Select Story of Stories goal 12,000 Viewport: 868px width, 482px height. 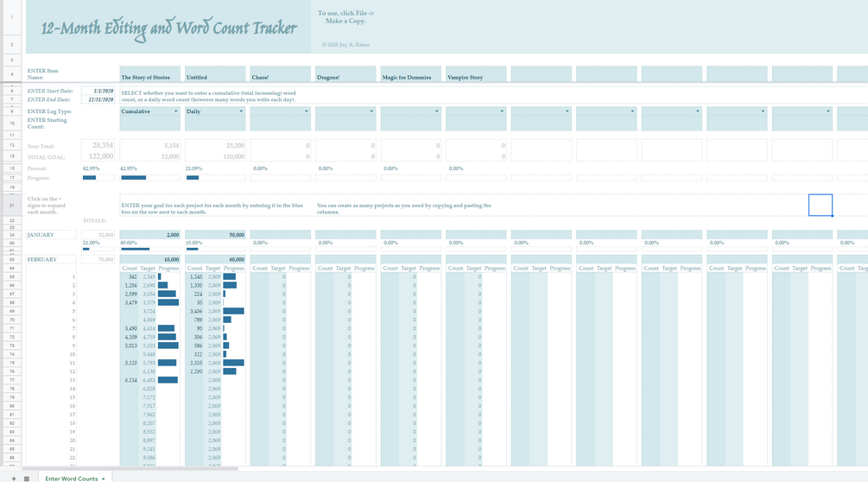tap(150, 156)
